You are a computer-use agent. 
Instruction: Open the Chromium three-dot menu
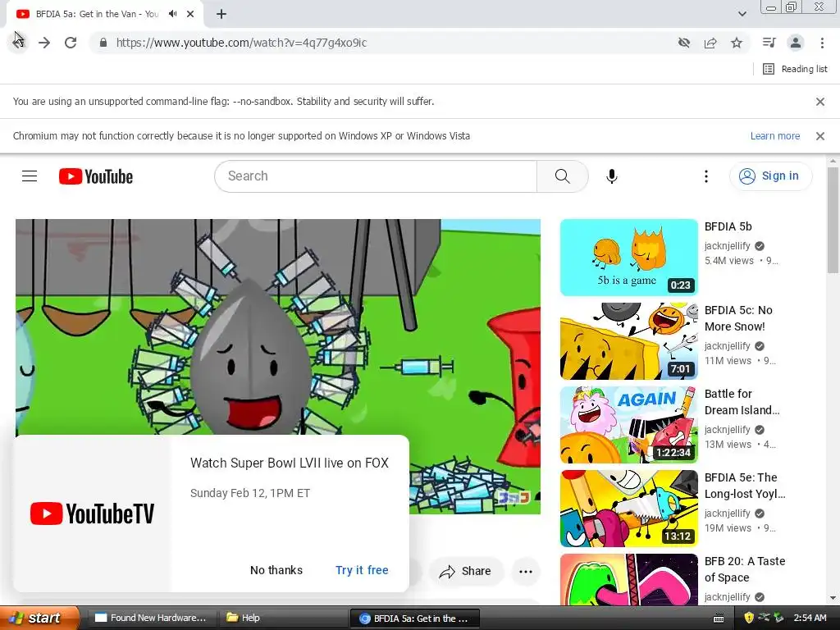click(822, 43)
